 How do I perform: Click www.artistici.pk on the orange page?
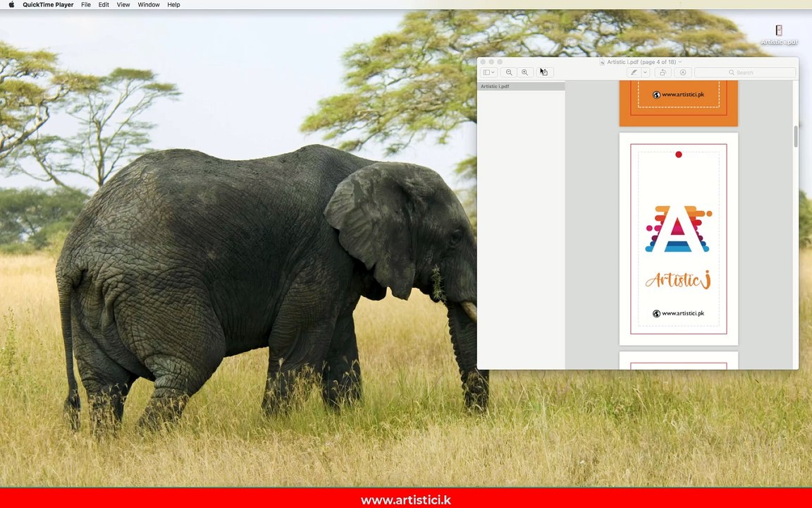[683, 95]
